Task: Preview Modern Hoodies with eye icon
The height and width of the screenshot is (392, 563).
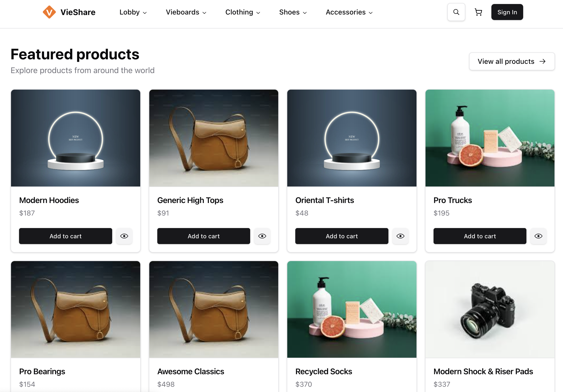Action: click(x=124, y=236)
